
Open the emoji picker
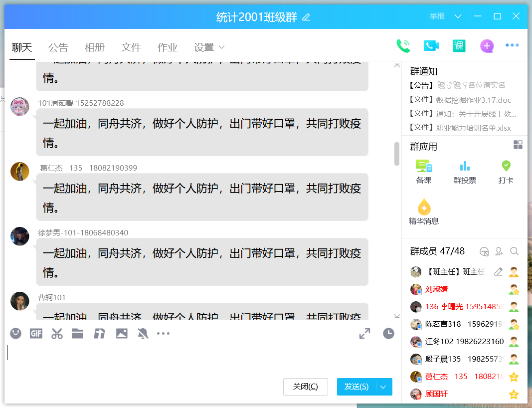pos(16,334)
